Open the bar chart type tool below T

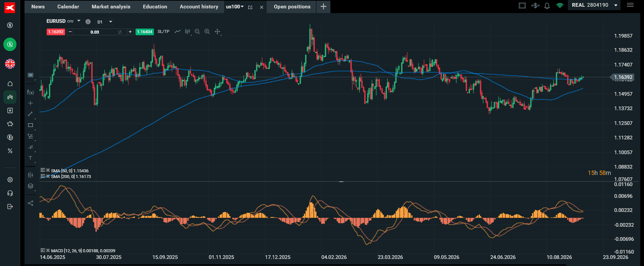pyautogui.click(x=31, y=175)
